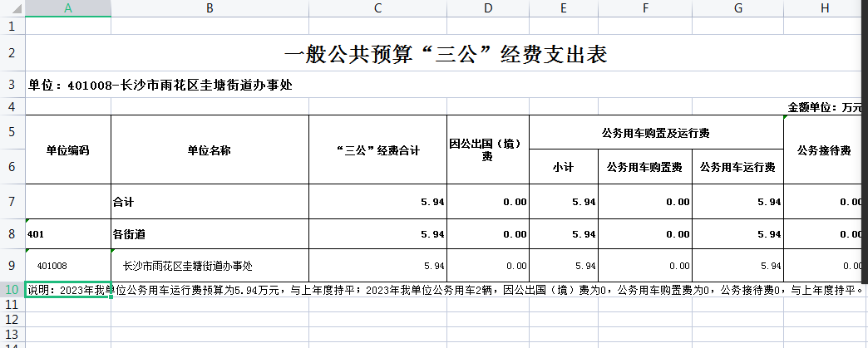Screen dimensions: 868x348
Task: Click the "三公"经费合计 header cell
Action: [x=377, y=150]
